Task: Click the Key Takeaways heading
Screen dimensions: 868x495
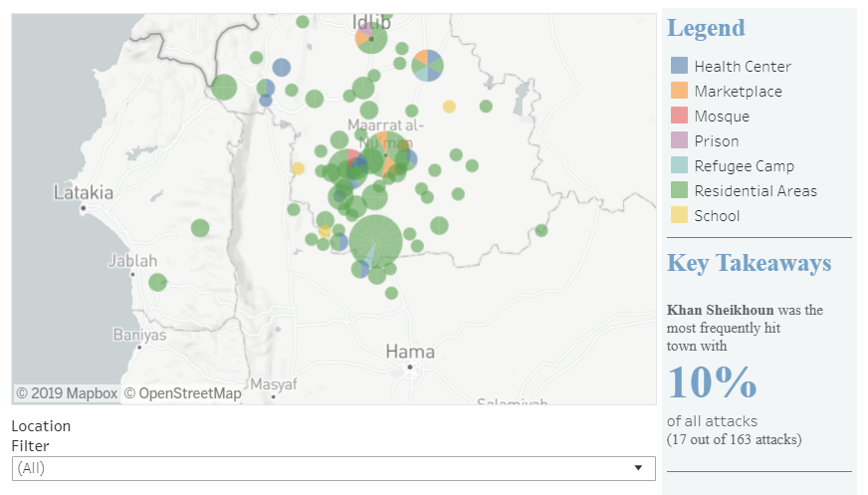Action: pos(749,263)
